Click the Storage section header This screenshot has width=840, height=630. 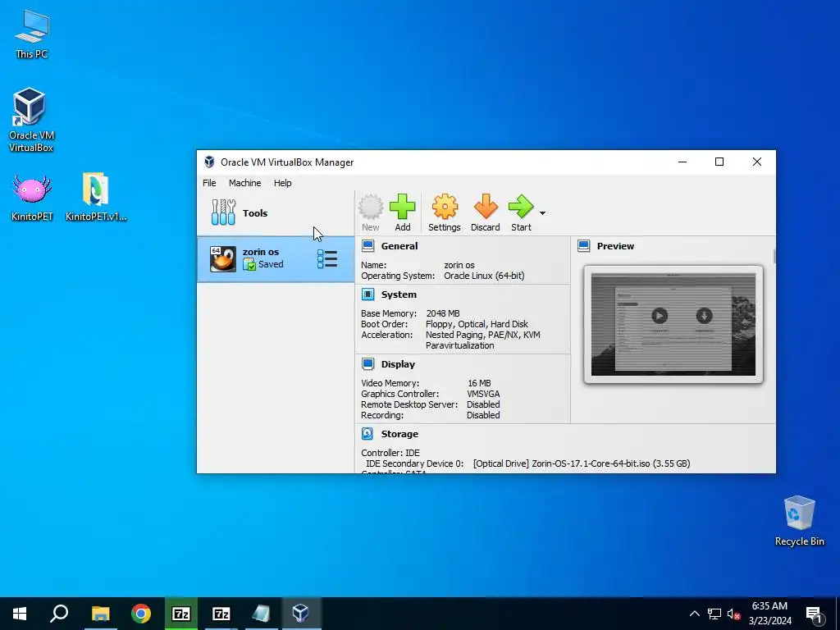click(x=399, y=434)
